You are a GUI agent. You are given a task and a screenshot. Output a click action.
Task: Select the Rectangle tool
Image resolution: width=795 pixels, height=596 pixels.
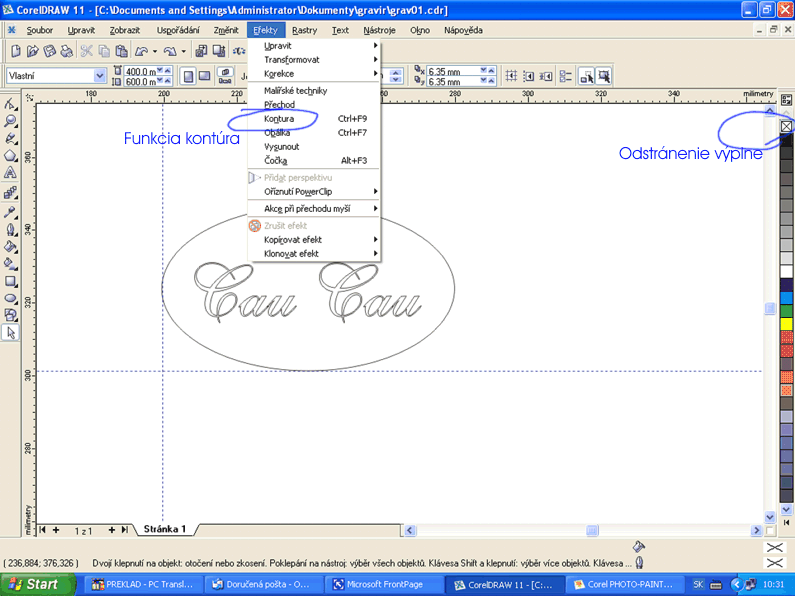click(10, 281)
